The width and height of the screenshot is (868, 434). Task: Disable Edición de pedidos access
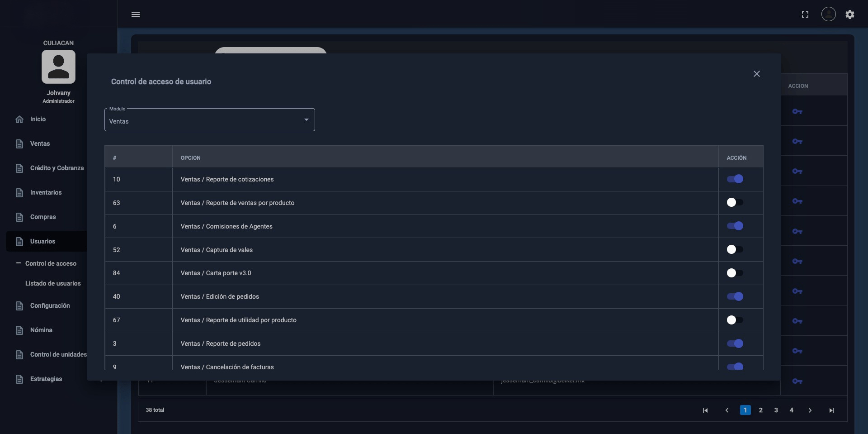click(x=735, y=296)
